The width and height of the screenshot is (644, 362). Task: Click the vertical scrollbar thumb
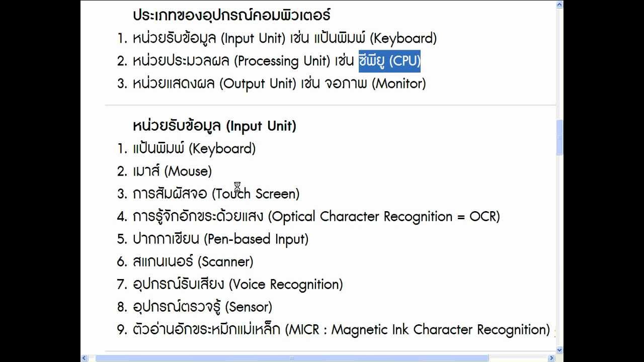pos(559,138)
